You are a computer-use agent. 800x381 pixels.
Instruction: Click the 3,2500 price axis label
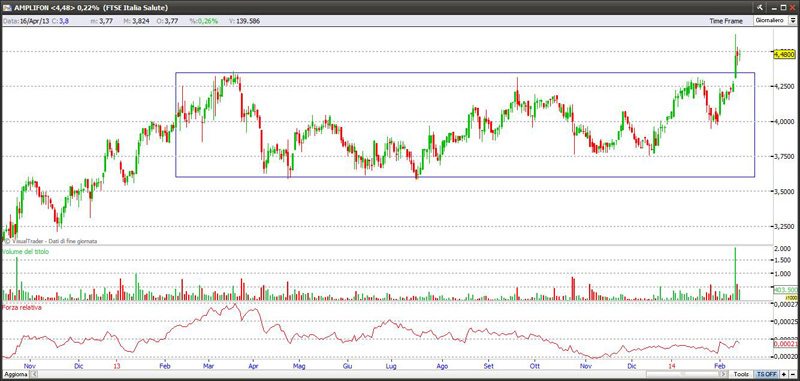[x=784, y=226]
